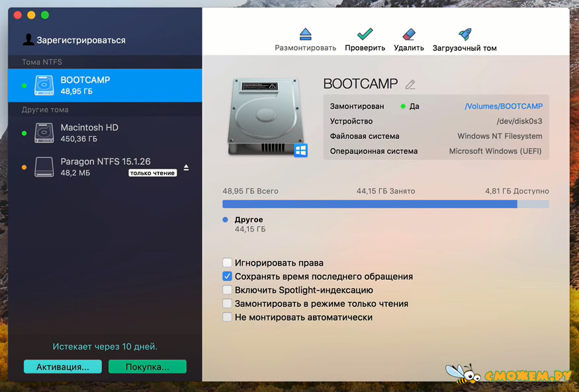Enable the Игнорировать права checkbox
This screenshot has width=579, height=392.
point(227,262)
